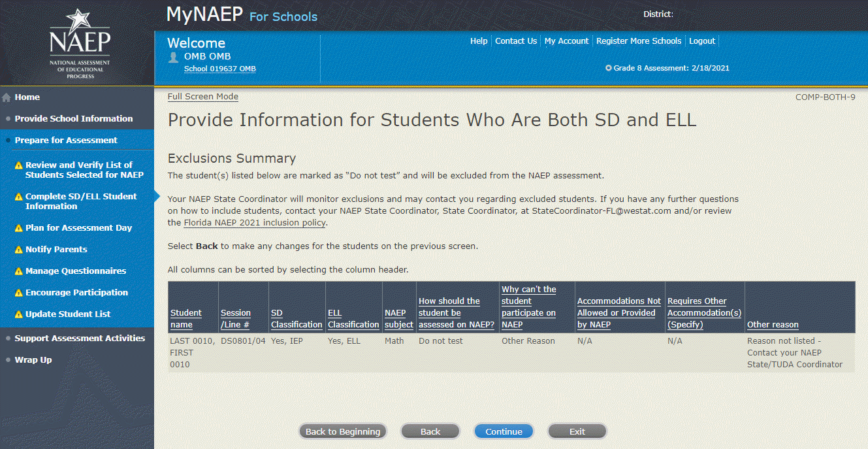Expand Support Assessment Activities section
Viewport: 868px width, 449px height.
pos(80,339)
